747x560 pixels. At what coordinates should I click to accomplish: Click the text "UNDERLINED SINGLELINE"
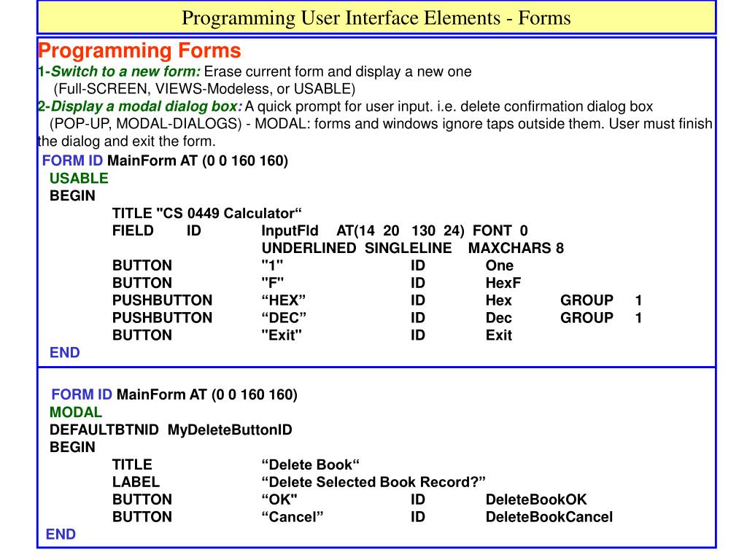pyautogui.click(x=356, y=248)
